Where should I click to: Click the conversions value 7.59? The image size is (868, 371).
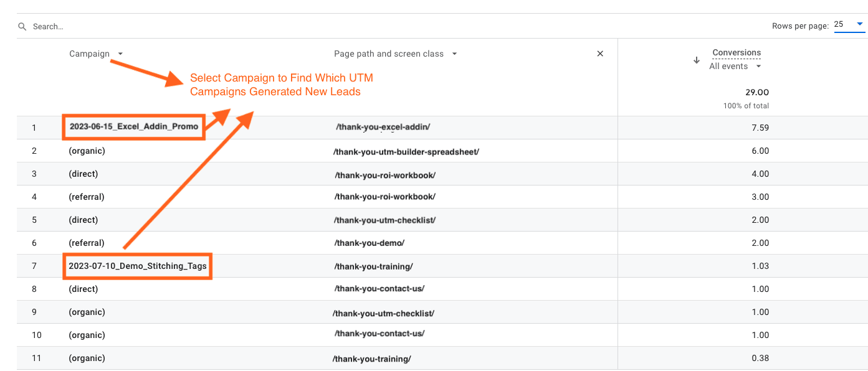(x=761, y=127)
